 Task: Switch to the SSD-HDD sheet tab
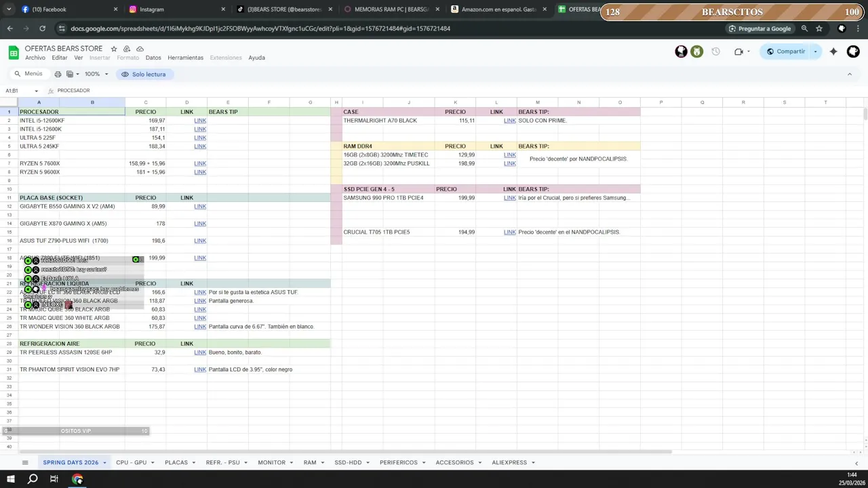click(x=348, y=462)
